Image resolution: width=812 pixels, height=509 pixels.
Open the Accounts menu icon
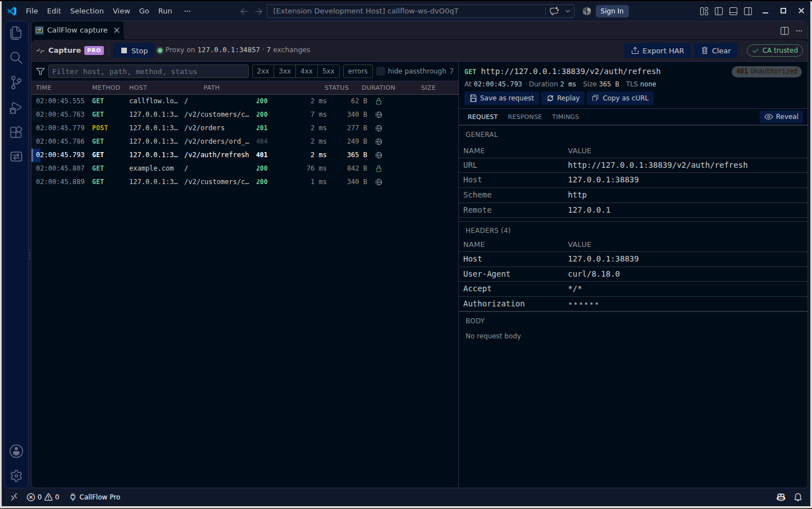[x=16, y=451]
